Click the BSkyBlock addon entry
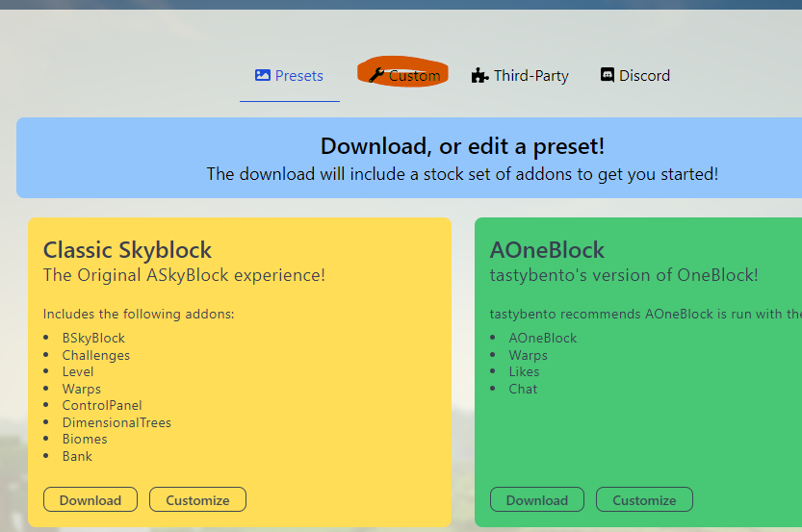Viewport: 802px width, 532px height. [93, 339]
